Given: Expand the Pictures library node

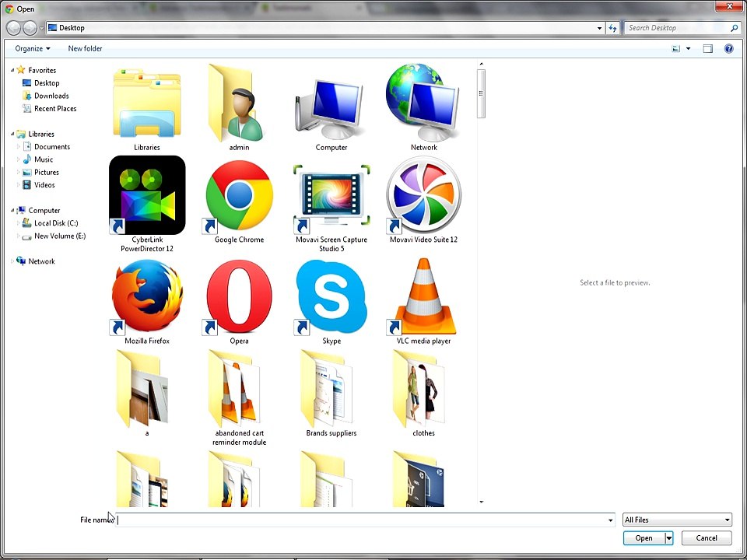Looking at the screenshot, I should [19, 173].
